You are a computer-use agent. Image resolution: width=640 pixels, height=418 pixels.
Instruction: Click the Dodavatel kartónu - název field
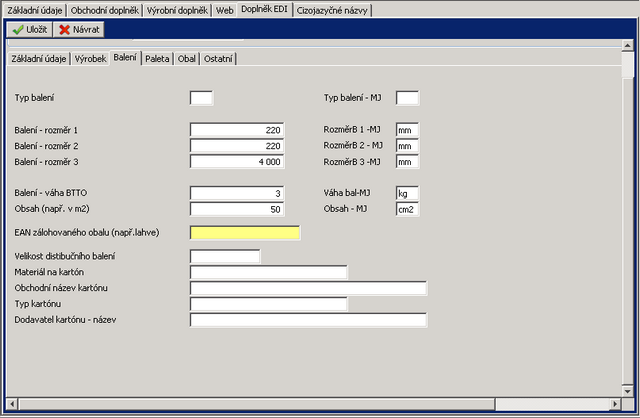(x=308, y=320)
